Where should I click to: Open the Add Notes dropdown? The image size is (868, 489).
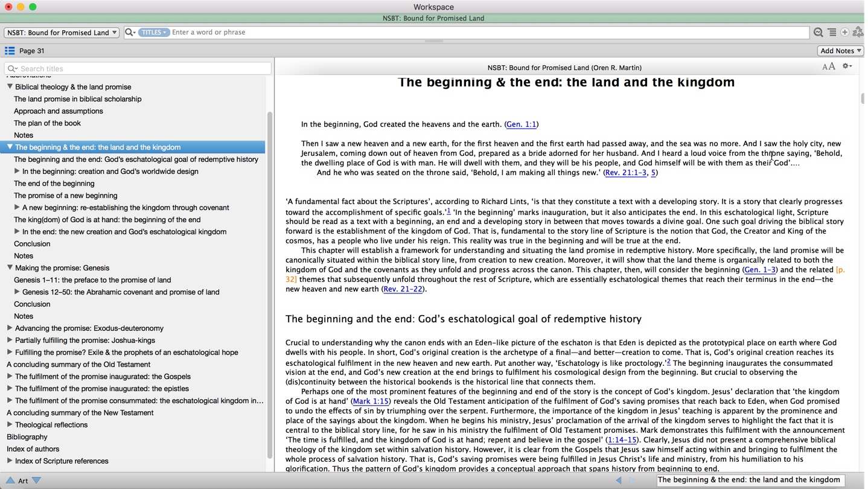pos(840,51)
